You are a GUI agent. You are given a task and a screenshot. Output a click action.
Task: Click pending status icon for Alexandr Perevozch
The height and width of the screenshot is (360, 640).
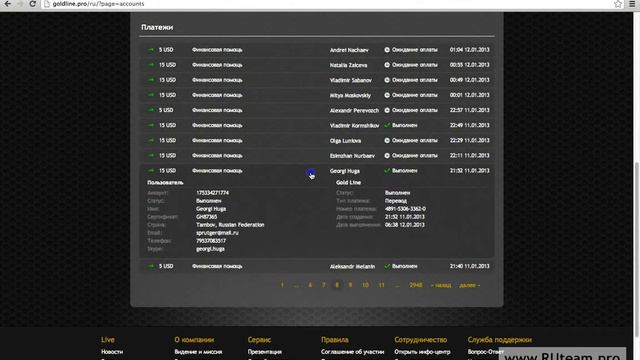(387, 110)
